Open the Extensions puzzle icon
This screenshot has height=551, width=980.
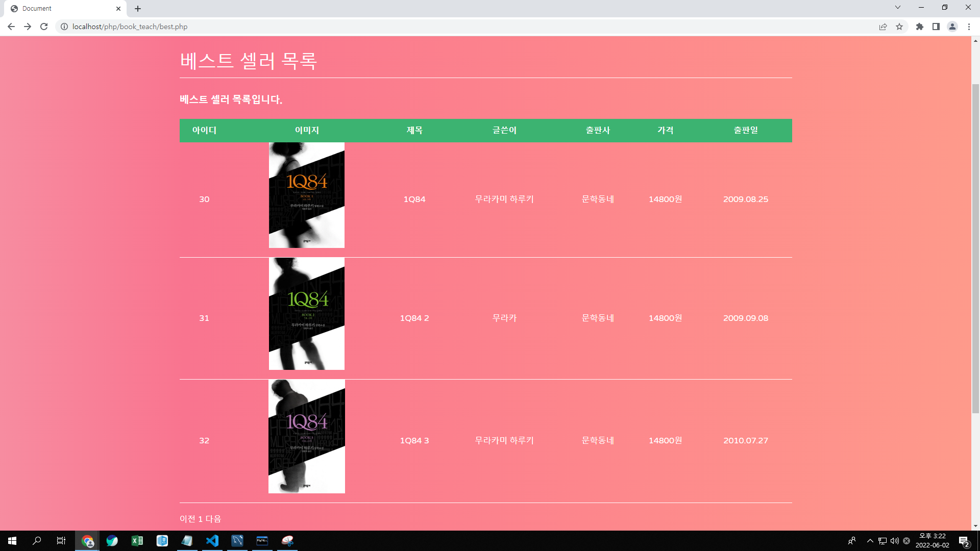tap(919, 27)
